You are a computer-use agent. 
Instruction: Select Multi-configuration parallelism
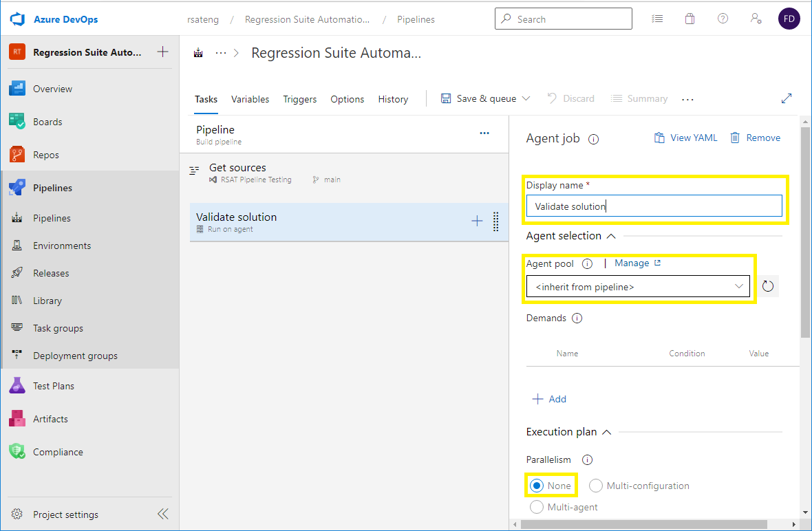coord(595,486)
